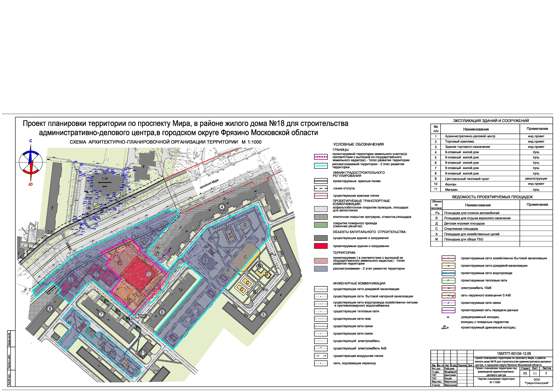Click the projected drainage well legend symbol
The image size is (555, 392).
pyautogui.click(x=446, y=327)
